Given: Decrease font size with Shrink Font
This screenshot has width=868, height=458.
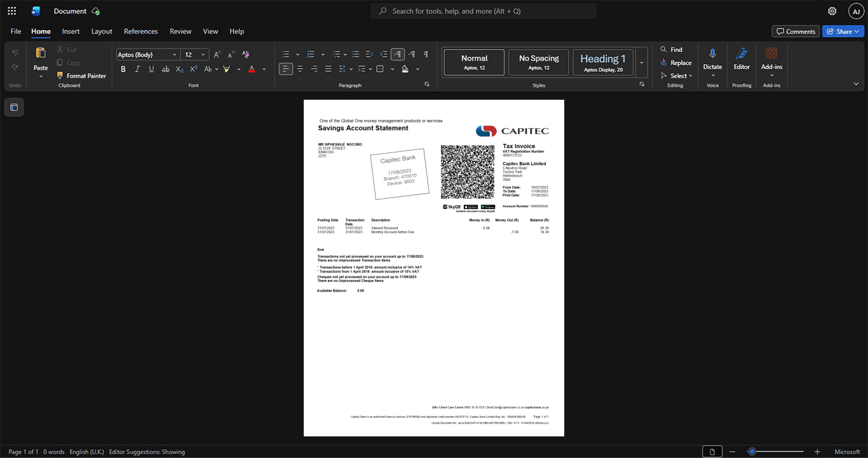Looking at the screenshot, I should (x=231, y=55).
